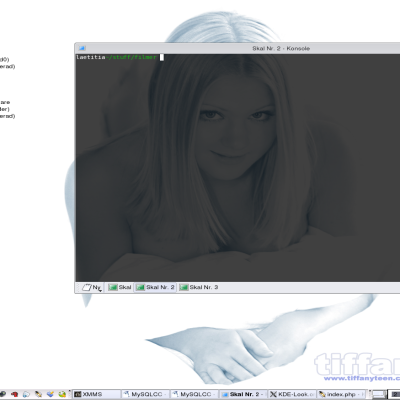Viewport: 400px width, 400px height.
Task: Select the Skal Nr. 2 session tab
Action: pos(155,287)
